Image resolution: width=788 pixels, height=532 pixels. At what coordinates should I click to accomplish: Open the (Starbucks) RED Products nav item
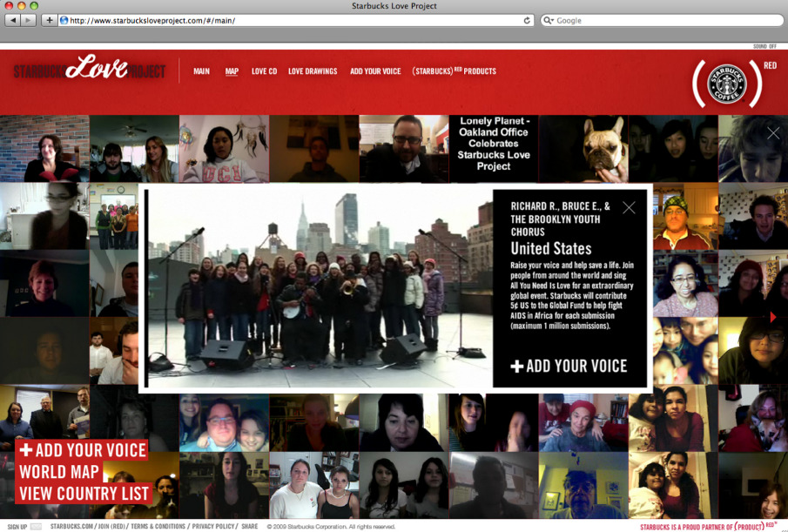click(x=455, y=71)
